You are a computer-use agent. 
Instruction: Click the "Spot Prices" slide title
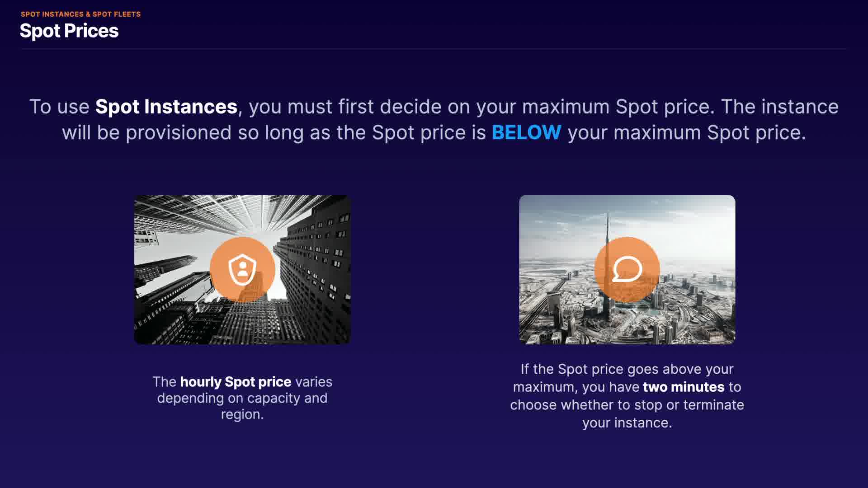[x=69, y=31]
